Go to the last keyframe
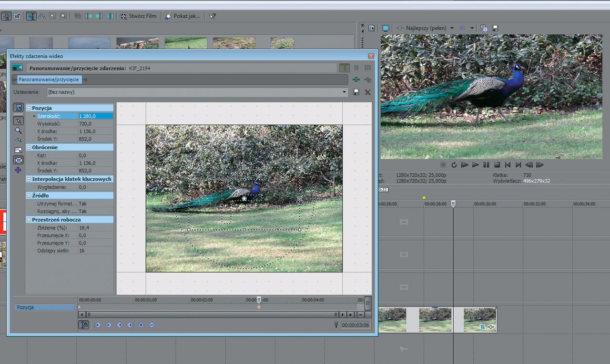The height and width of the screenshot is (364, 610). [130, 325]
